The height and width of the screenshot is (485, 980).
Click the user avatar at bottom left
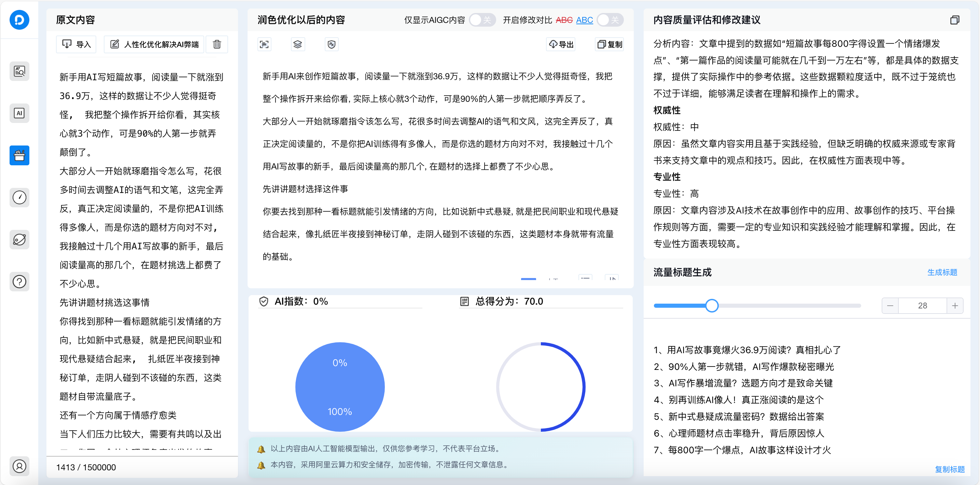[19, 466]
